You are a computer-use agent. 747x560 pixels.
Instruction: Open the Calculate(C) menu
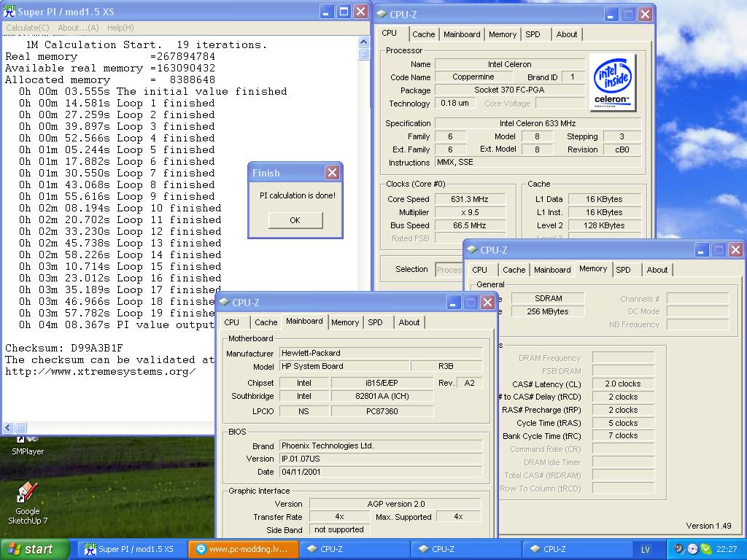click(x=27, y=28)
